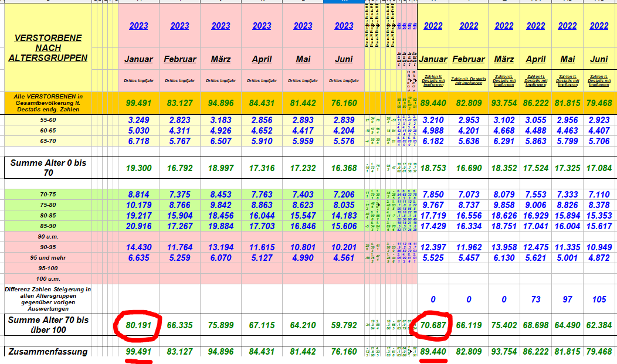
Task: Click cell value 3.210
Action: click(433, 120)
